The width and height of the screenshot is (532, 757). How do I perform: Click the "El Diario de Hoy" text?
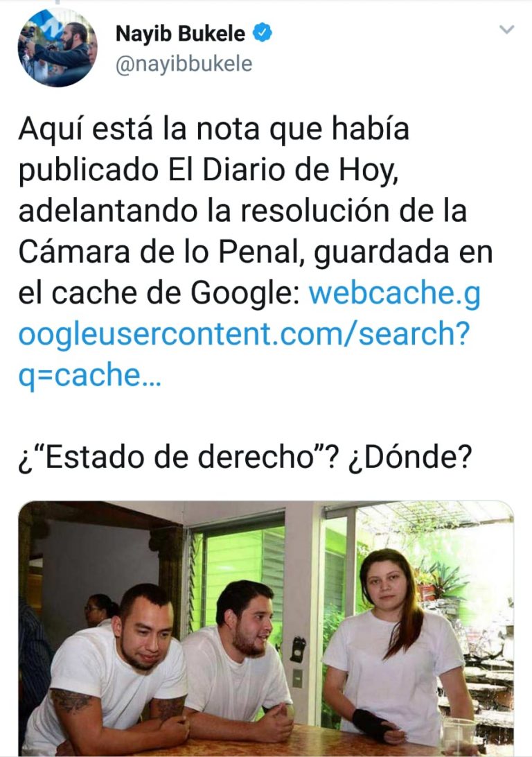283,171
